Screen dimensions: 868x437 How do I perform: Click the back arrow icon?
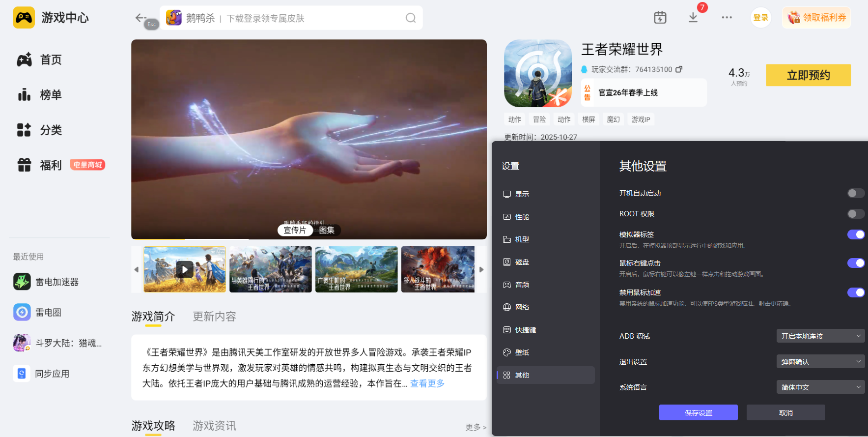[140, 18]
